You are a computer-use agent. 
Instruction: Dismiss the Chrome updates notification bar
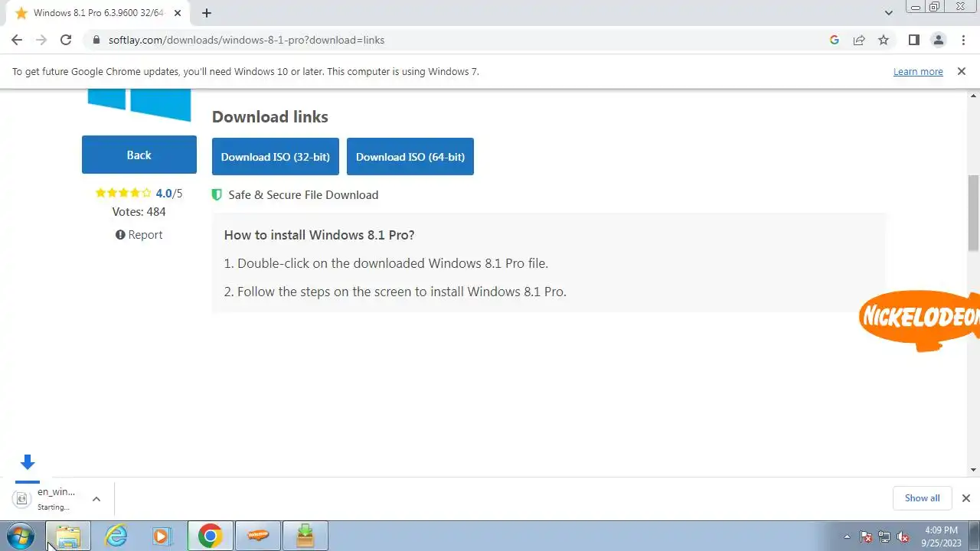tap(961, 71)
